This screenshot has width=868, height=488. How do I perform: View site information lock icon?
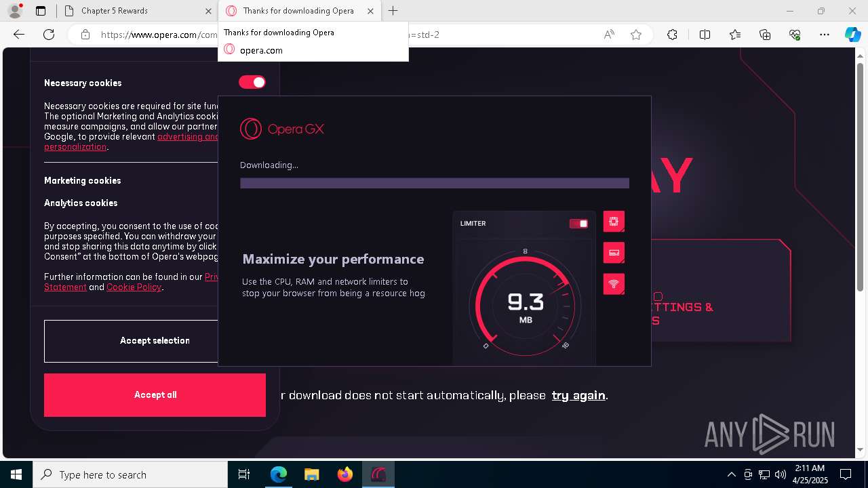pyautogui.click(x=85, y=35)
